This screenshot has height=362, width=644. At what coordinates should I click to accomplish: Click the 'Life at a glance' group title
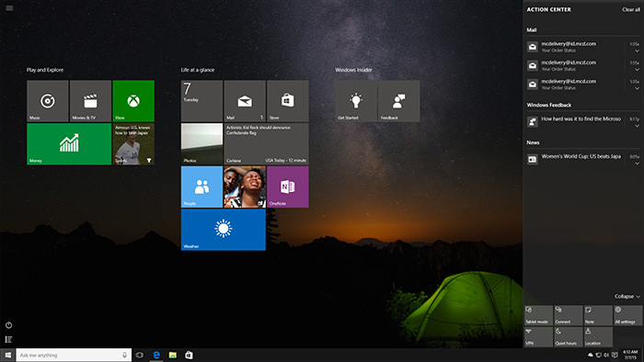click(198, 70)
